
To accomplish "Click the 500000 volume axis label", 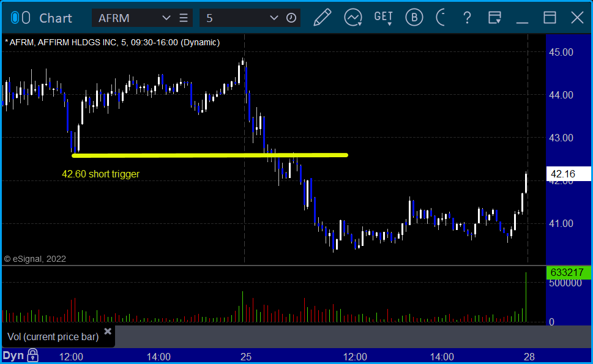I will 565,283.
